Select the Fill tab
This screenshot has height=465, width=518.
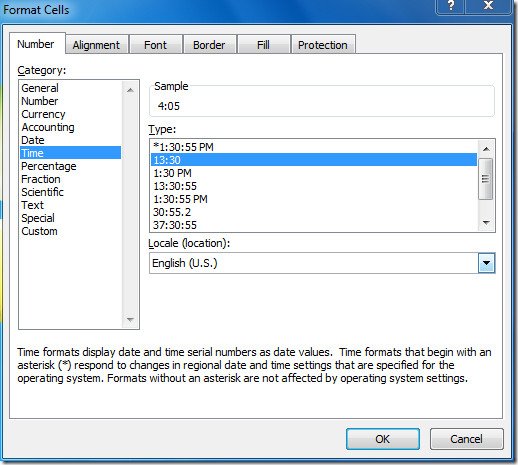coord(263,45)
